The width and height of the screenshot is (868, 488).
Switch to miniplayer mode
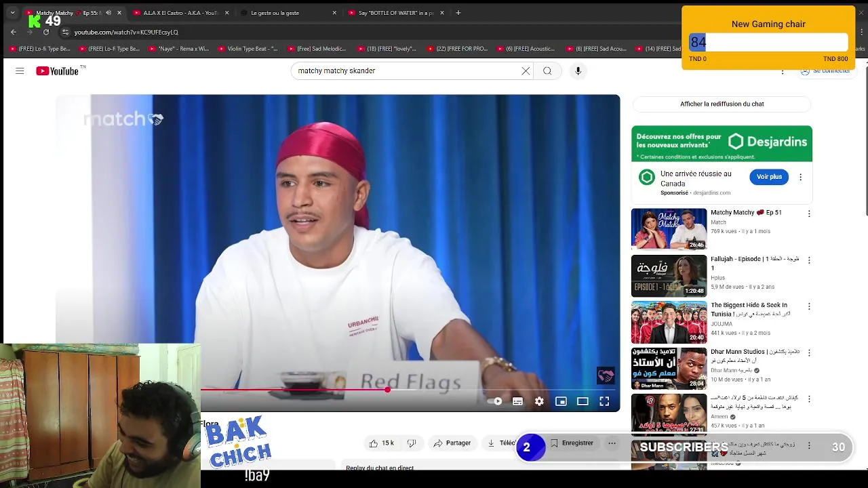click(x=561, y=401)
